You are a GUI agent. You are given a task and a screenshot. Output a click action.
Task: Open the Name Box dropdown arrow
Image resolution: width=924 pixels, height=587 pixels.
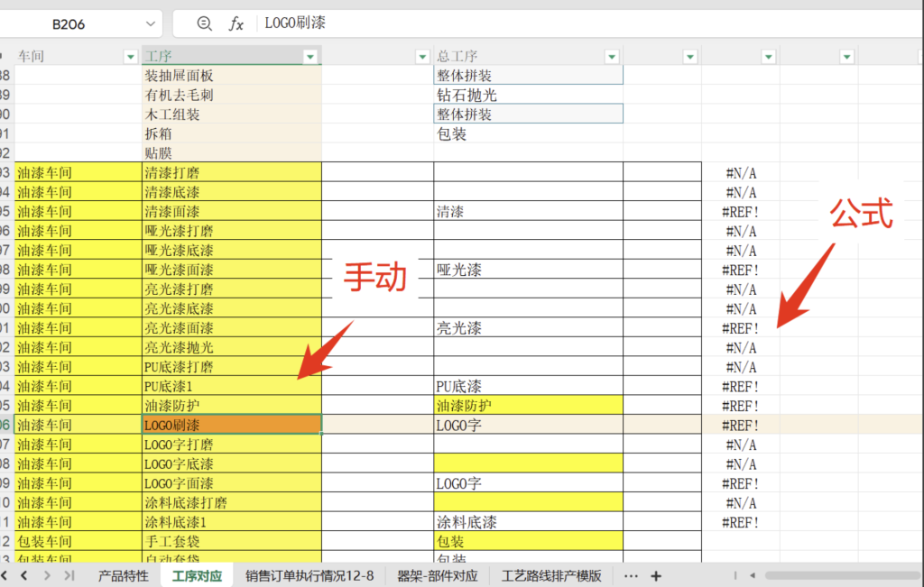pos(151,24)
